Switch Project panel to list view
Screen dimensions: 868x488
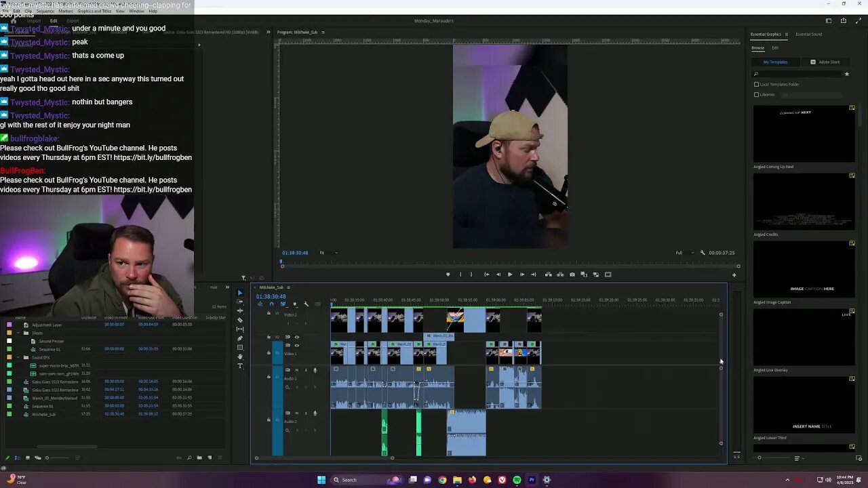click(x=18, y=457)
